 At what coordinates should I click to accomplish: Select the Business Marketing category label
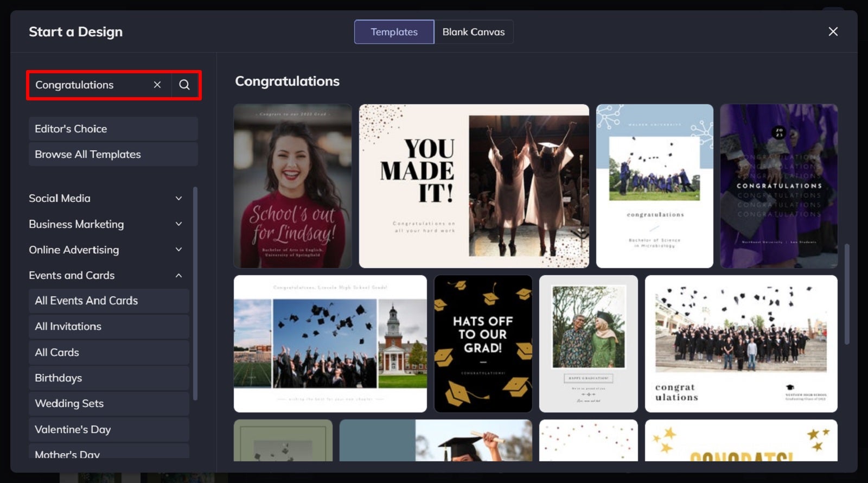pos(76,224)
